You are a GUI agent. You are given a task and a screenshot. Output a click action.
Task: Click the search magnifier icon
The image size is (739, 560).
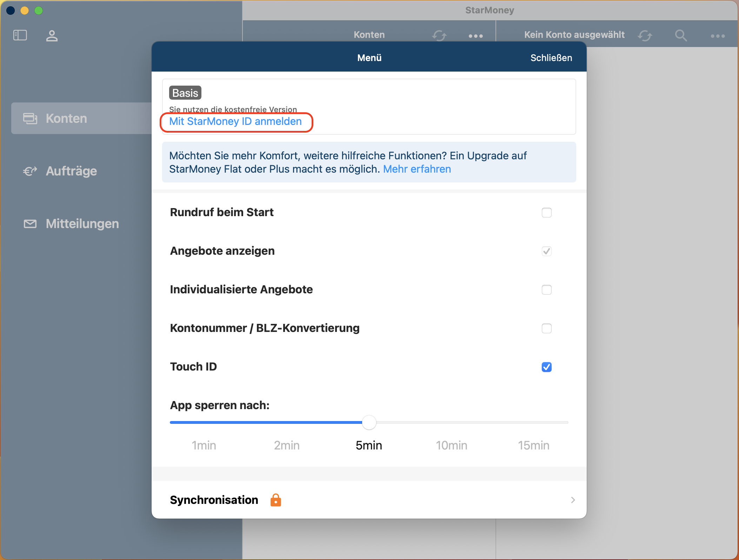tap(681, 35)
